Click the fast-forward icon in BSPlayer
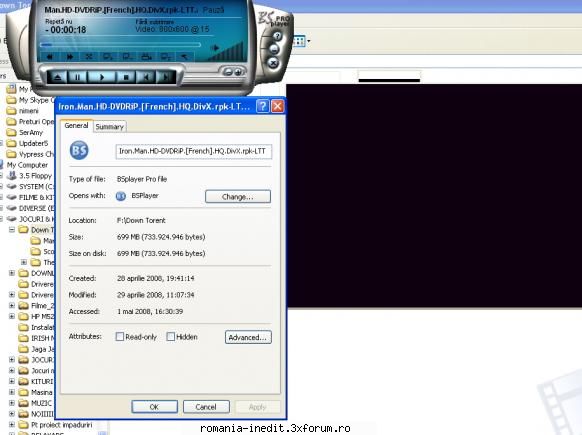The image size is (582, 435). tap(70, 57)
